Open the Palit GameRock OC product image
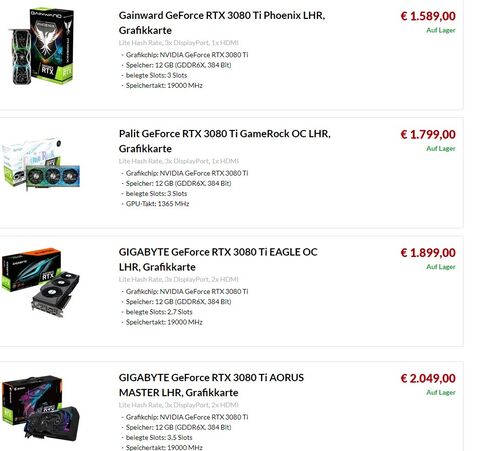Screen dimensions: 480x451 click(41, 164)
